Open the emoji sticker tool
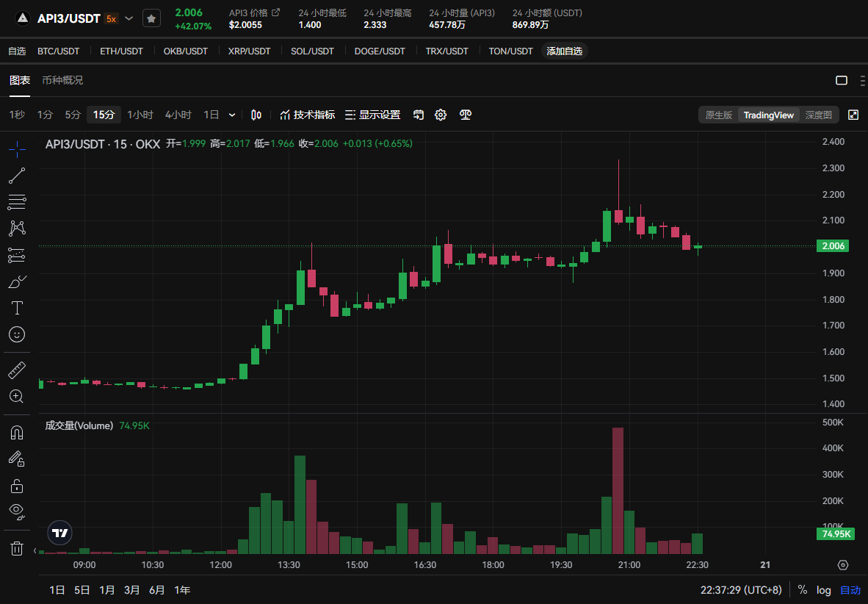This screenshot has height=604, width=868. [17, 334]
